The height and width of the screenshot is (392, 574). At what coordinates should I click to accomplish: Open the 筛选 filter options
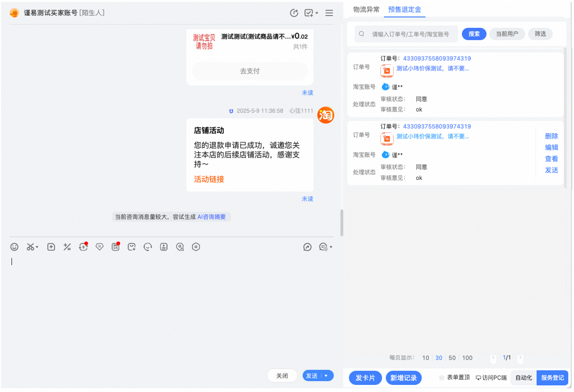[540, 34]
